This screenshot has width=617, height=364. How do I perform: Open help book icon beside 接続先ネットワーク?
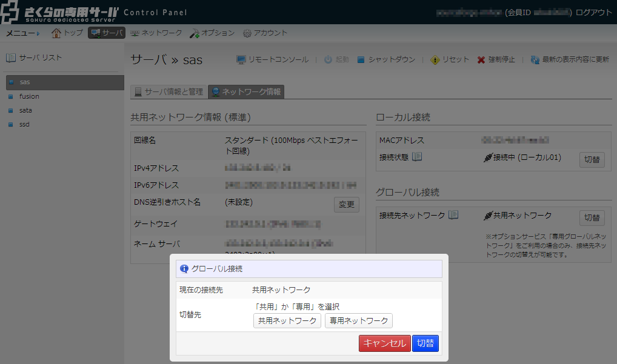pyautogui.click(x=453, y=215)
